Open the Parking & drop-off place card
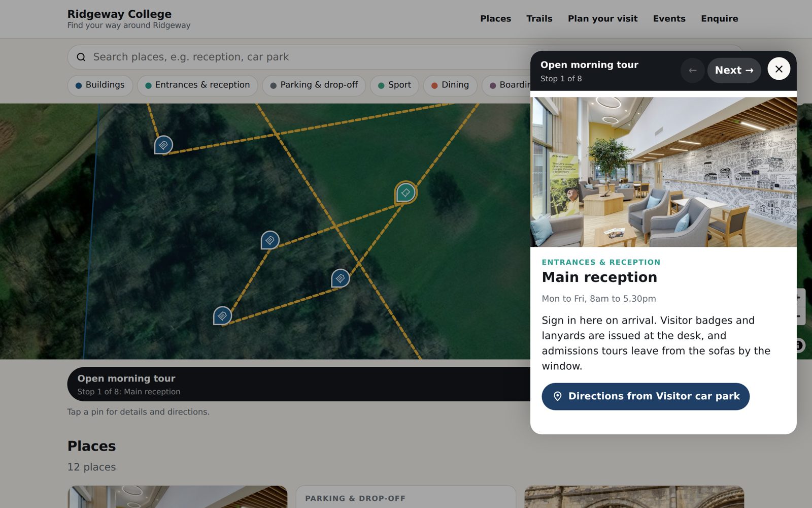Viewport: 812px width, 508px height. 406,497
